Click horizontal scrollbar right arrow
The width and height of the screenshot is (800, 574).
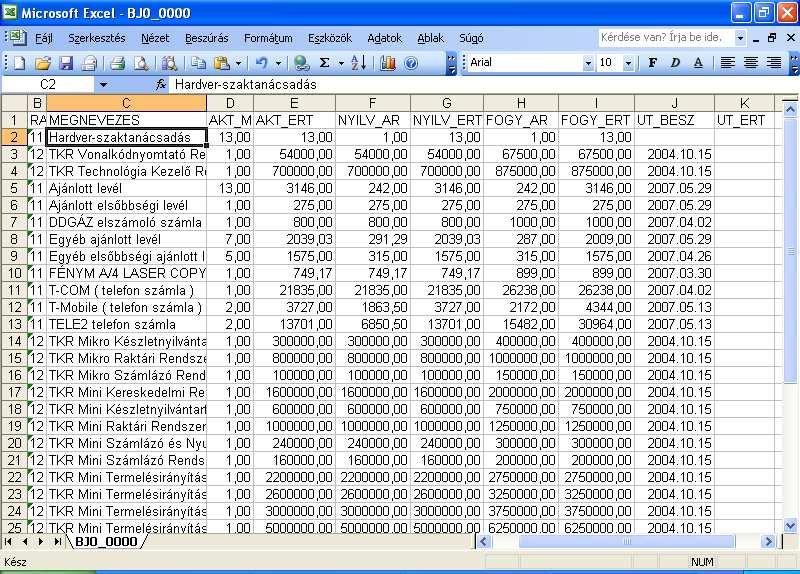tap(768, 541)
